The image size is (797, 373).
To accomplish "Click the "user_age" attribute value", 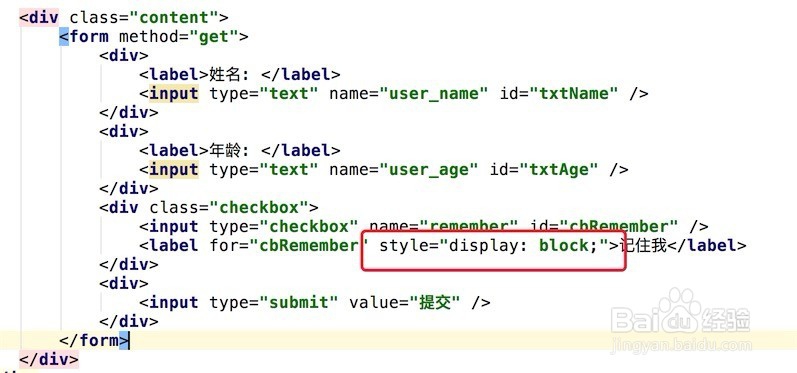I will pyautogui.click(x=430, y=170).
